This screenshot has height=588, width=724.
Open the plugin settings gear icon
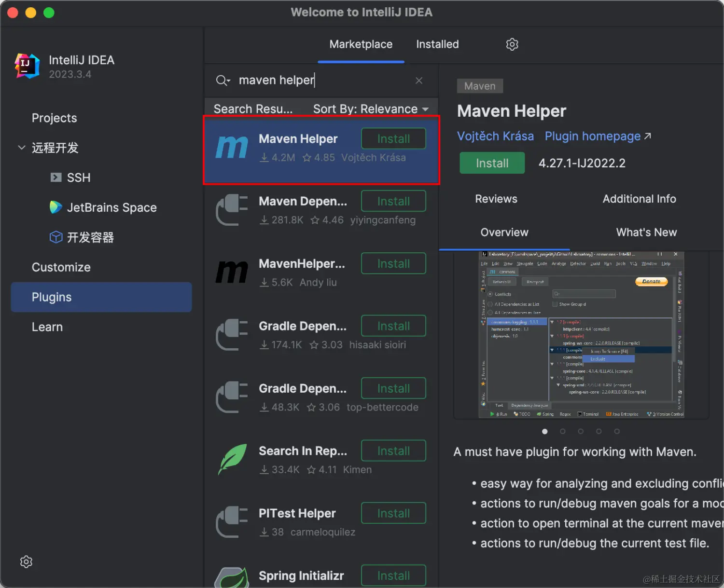512,44
